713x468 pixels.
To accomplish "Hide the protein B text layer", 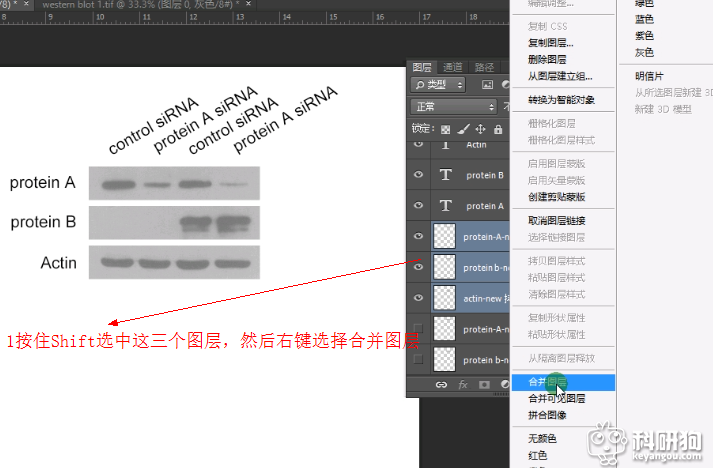I will pos(419,175).
